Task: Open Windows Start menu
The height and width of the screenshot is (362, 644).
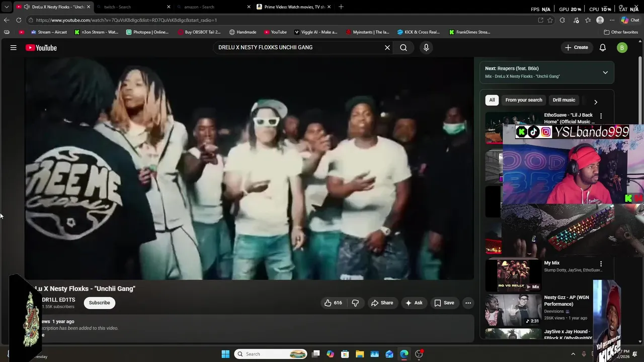Action: coord(225,354)
